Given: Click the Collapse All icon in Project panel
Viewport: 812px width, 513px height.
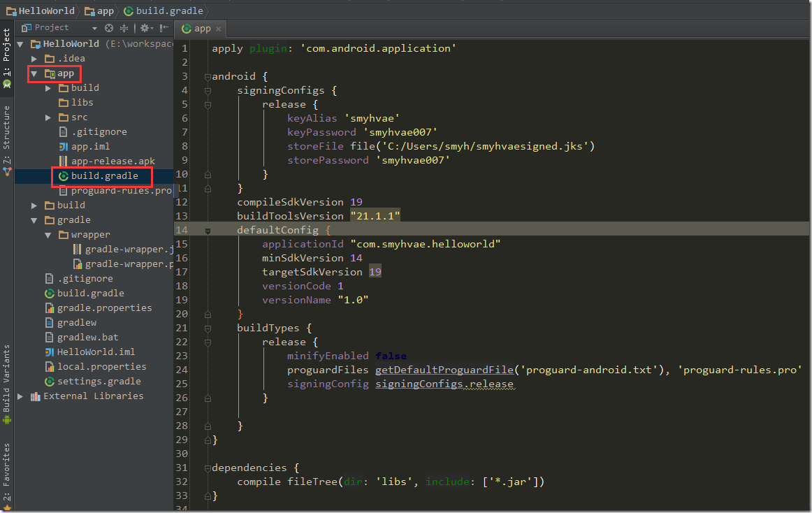Looking at the screenshot, I should (124, 28).
